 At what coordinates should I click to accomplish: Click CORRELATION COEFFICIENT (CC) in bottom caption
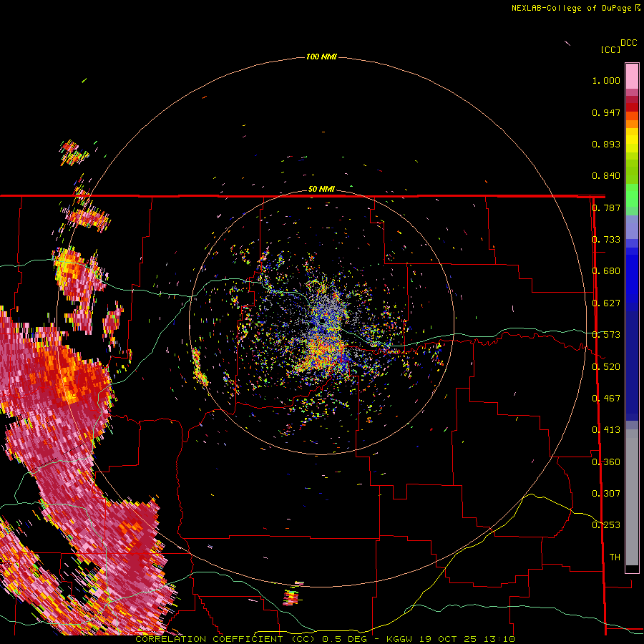pos(225,640)
